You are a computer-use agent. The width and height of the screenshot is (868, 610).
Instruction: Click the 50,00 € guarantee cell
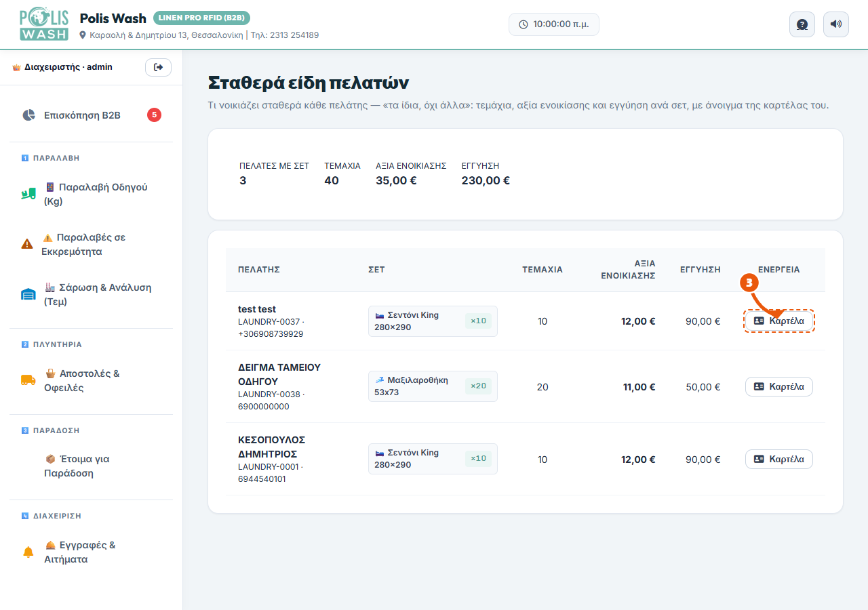pos(703,387)
